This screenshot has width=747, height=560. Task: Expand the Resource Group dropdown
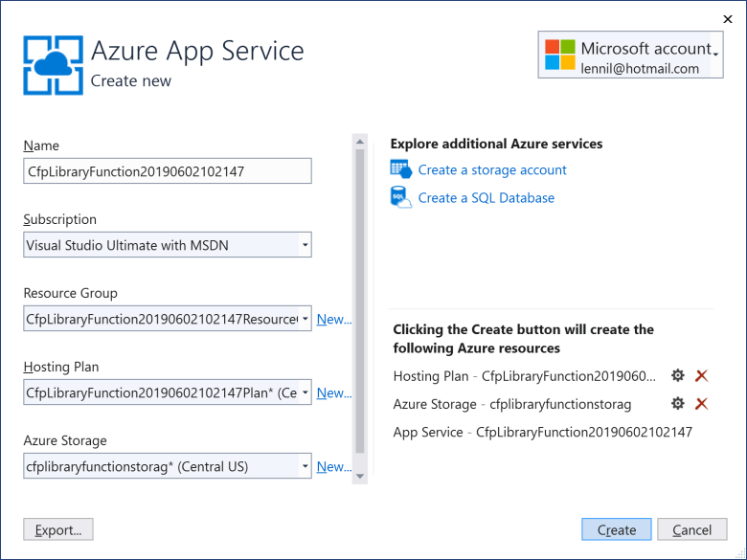coord(305,319)
